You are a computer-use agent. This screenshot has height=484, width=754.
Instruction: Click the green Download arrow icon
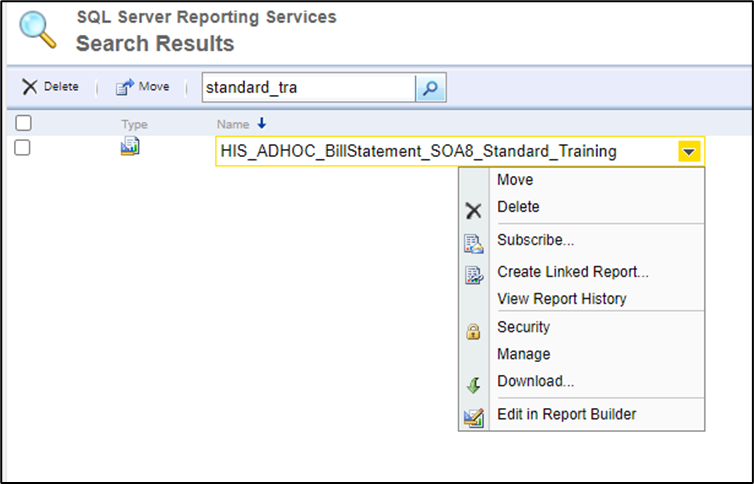[474, 384]
